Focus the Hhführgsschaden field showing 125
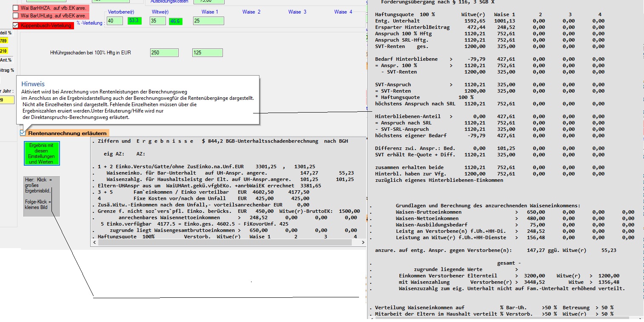This screenshot has height=322, width=644. tap(207, 52)
